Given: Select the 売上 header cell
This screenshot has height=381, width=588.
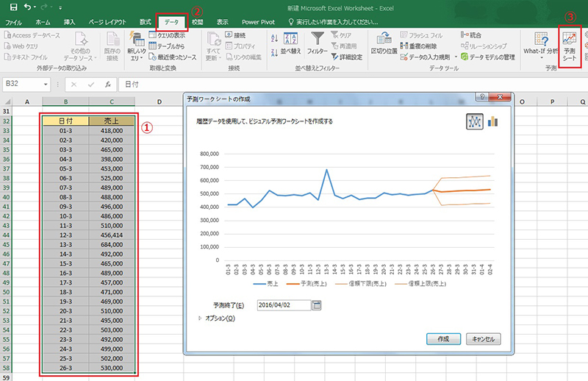Looking at the screenshot, I should click(x=112, y=121).
